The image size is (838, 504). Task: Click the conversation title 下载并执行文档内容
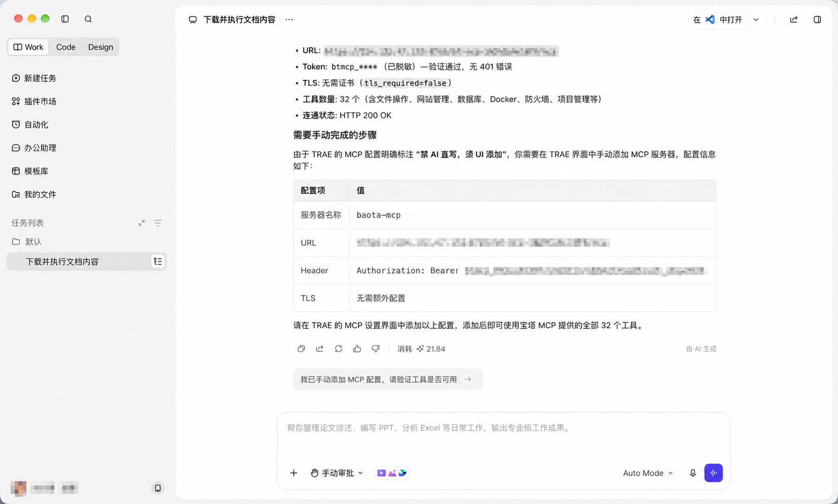[239, 20]
